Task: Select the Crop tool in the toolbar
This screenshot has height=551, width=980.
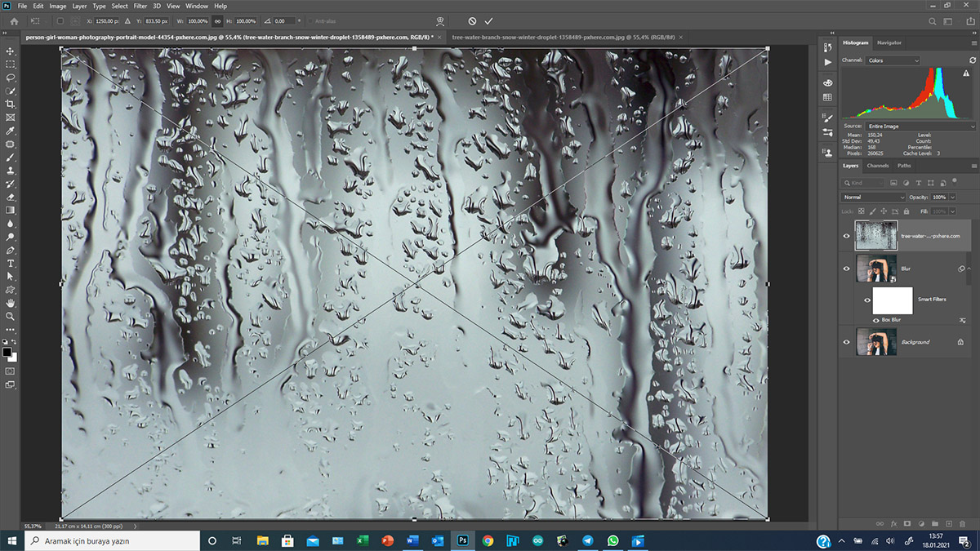Action: coord(11,104)
